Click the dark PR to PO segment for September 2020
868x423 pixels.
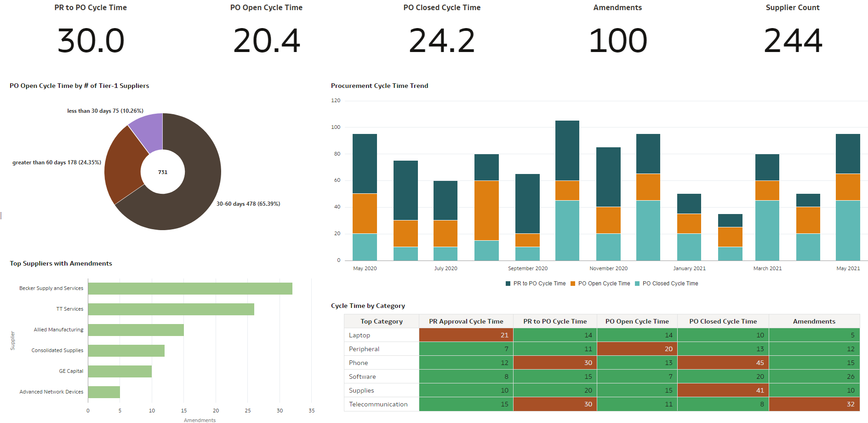(x=527, y=204)
